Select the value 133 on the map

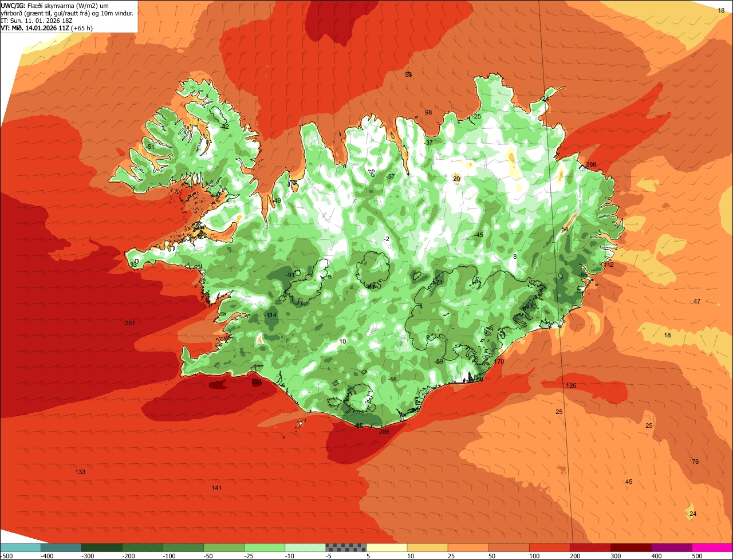coord(80,472)
